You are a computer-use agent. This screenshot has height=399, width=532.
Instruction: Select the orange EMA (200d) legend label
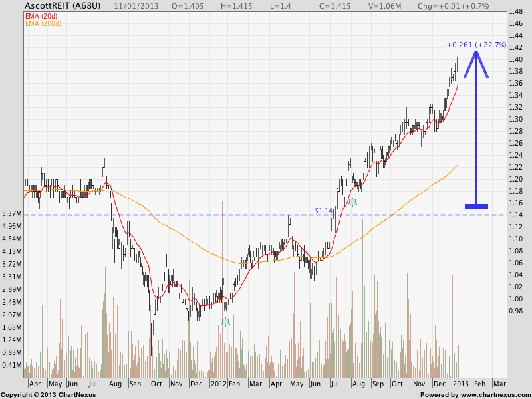(45, 23)
